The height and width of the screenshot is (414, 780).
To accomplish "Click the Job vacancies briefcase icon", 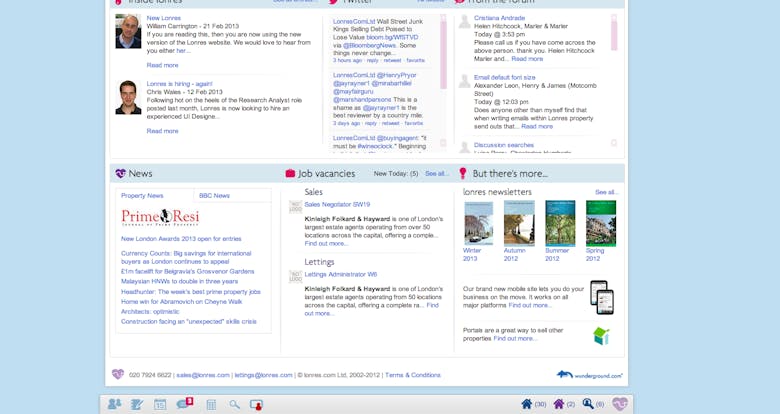I will pyautogui.click(x=290, y=173).
